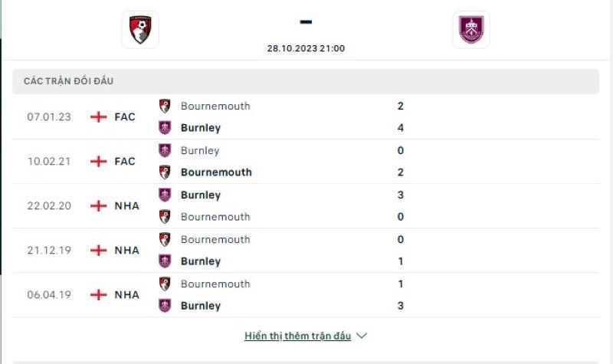Image resolution: width=613 pixels, height=364 pixels.
Task: Click England flag beside 22.02.20 NHA match
Action: coord(99,206)
